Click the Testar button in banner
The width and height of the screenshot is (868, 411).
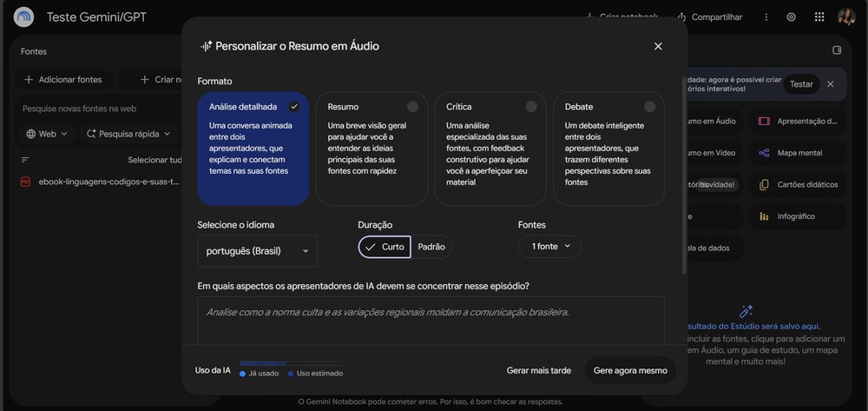pyautogui.click(x=801, y=84)
